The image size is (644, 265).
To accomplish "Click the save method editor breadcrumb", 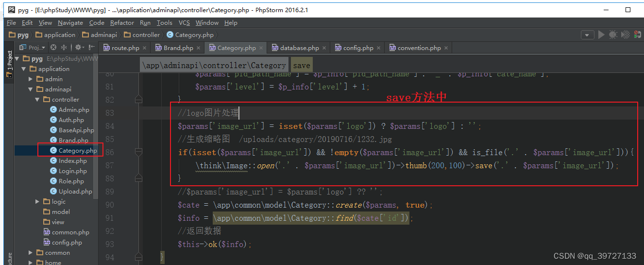I will click(x=302, y=65).
